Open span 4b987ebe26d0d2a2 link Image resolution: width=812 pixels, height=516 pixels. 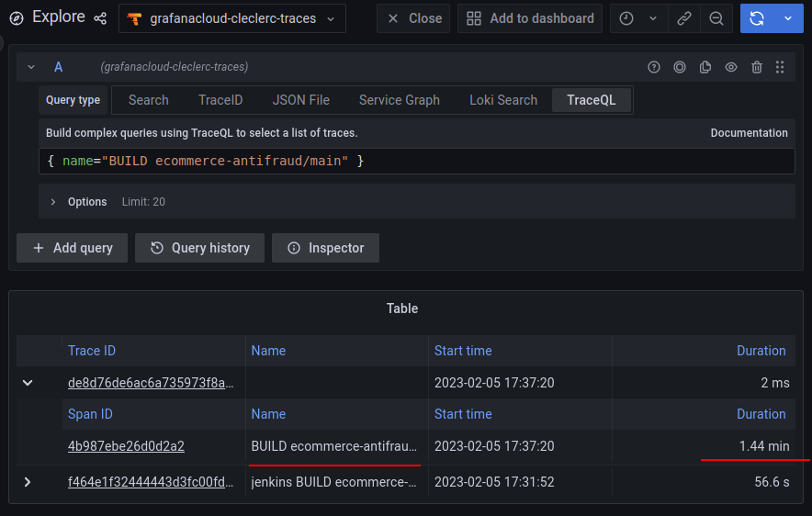tap(126, 446)
